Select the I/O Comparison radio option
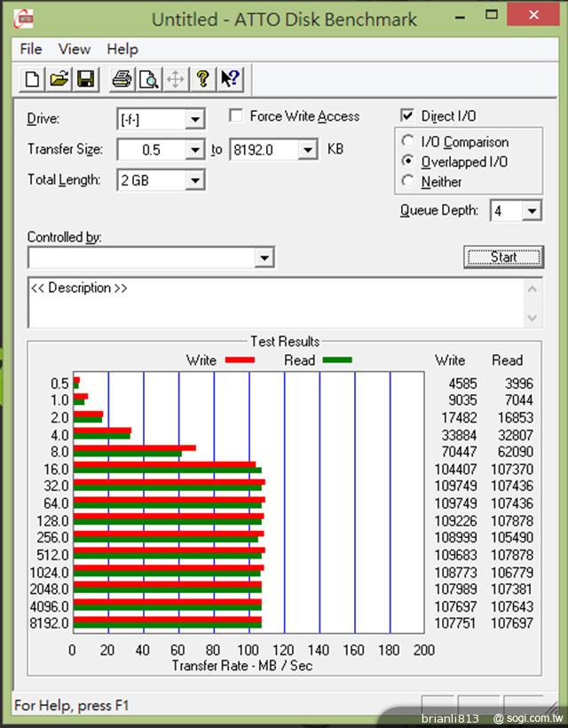This screenshot has height=728, width=568. (408, 142)
